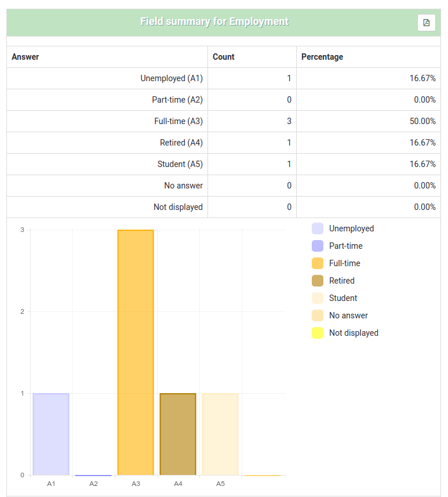Toggle the Unemployed legend label
Viewport: 448px width, 497px height.
(x=351, y=228)
